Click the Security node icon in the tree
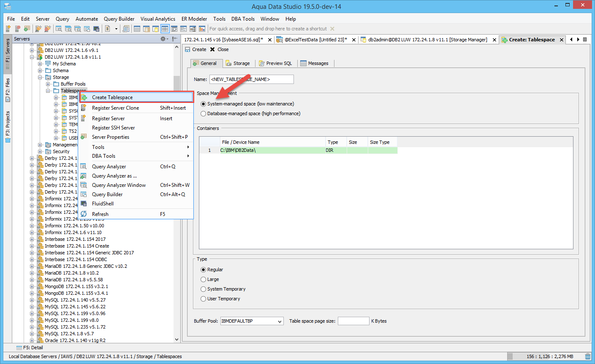This screenshot has width=595, height=364. [48, 151]
